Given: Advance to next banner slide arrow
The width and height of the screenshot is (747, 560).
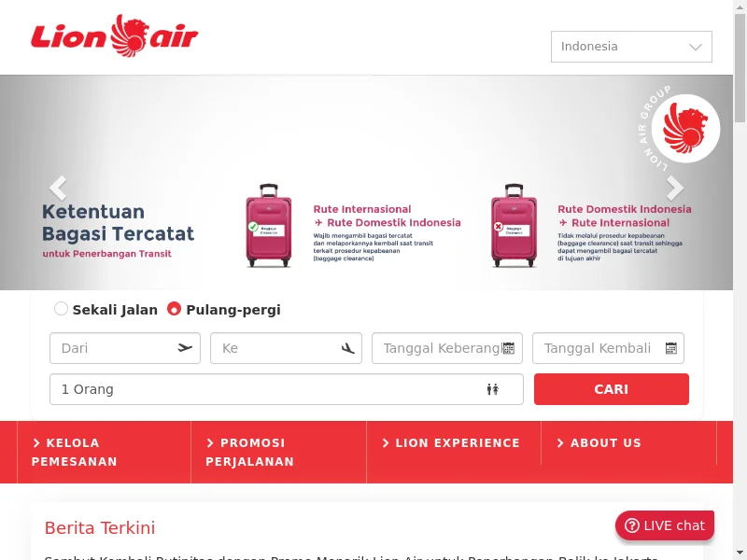Looking at the screenshot, I should click(674, 188).
